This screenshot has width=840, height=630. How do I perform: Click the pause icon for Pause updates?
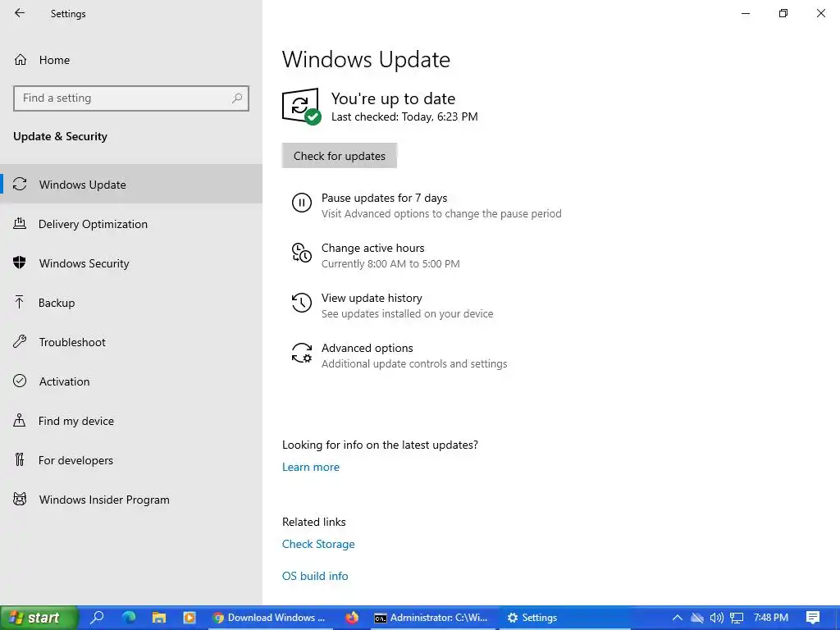(x=302, y=203)
